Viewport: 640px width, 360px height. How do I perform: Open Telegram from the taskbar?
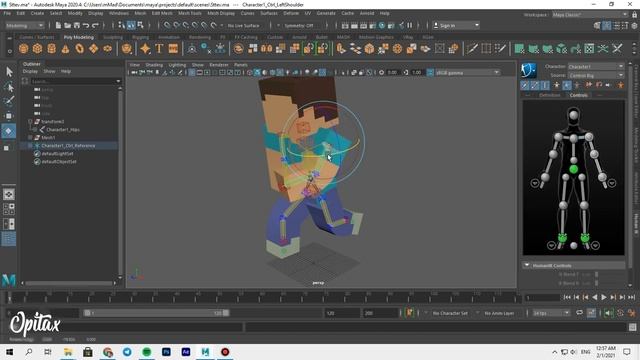click(127, 351)
